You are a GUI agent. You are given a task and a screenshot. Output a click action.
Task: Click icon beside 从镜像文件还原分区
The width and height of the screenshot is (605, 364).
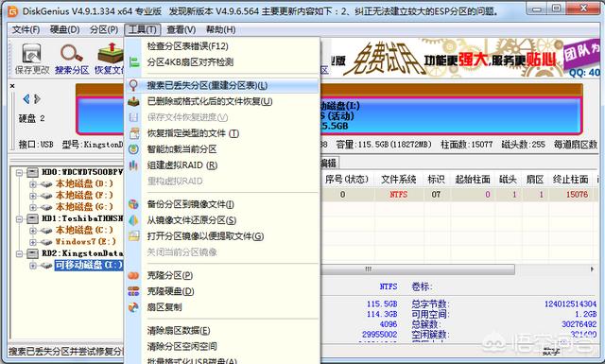tap(133, 220)
